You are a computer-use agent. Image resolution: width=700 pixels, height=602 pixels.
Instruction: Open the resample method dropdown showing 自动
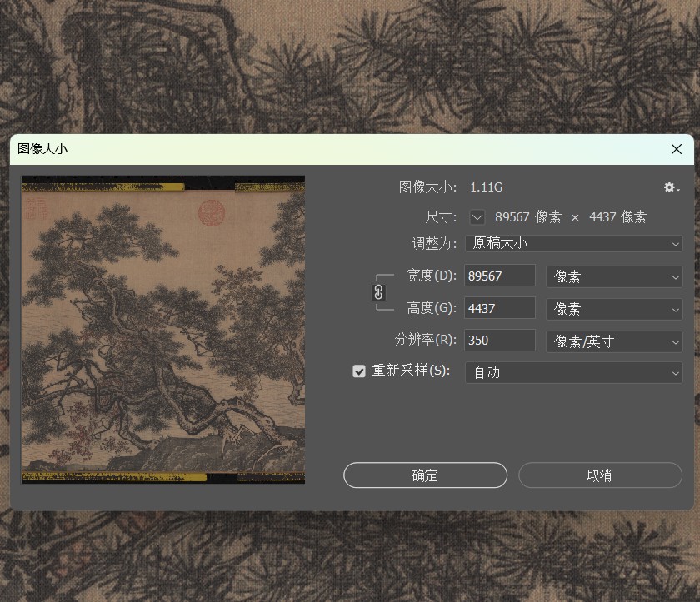coord(573,372)
